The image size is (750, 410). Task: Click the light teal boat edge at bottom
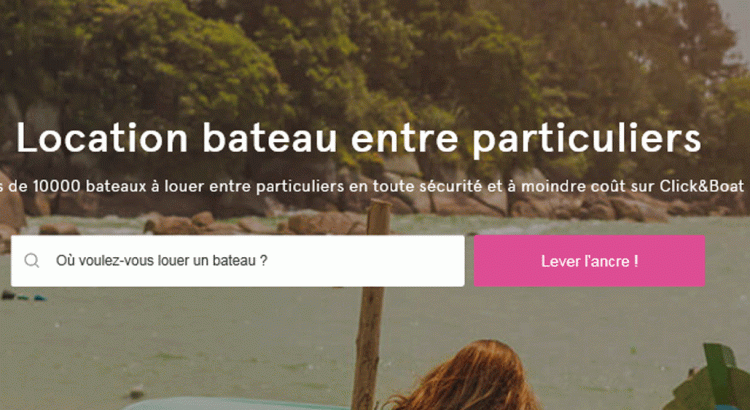[x=230, y=404]
